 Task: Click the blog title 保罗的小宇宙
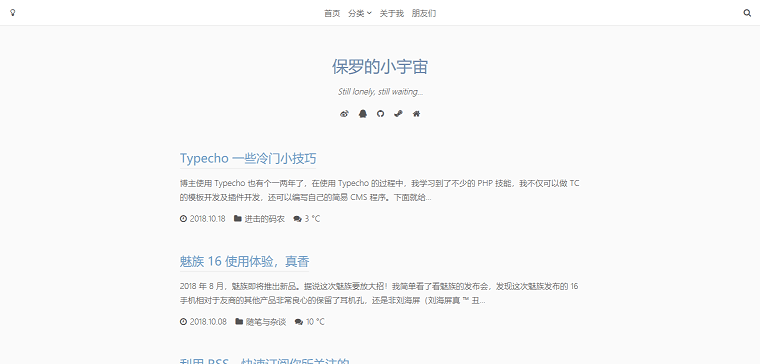pyautogui.click(x=380, y=67)
